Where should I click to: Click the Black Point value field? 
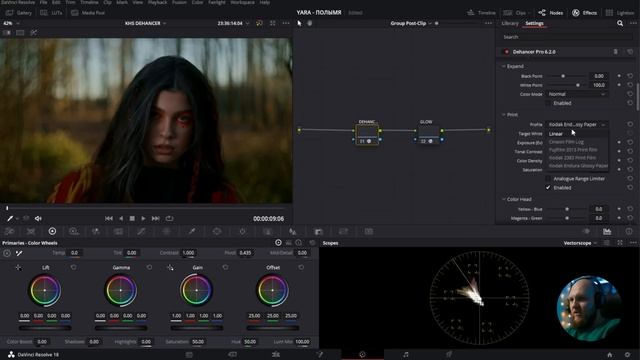coord(598,76)
